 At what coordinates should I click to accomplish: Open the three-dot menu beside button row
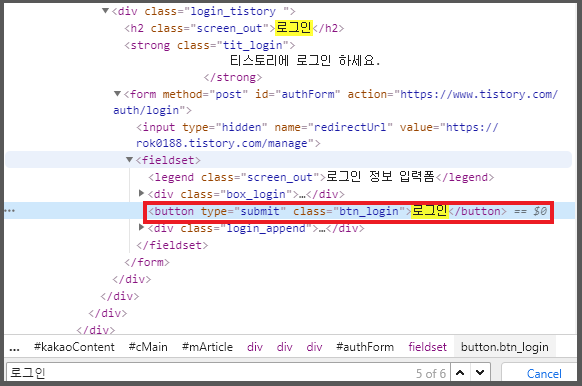click(x=10, y=210)
